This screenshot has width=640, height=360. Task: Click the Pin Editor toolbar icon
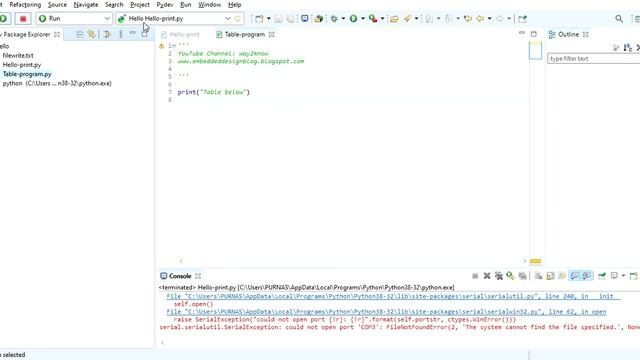tap(522, 18)
